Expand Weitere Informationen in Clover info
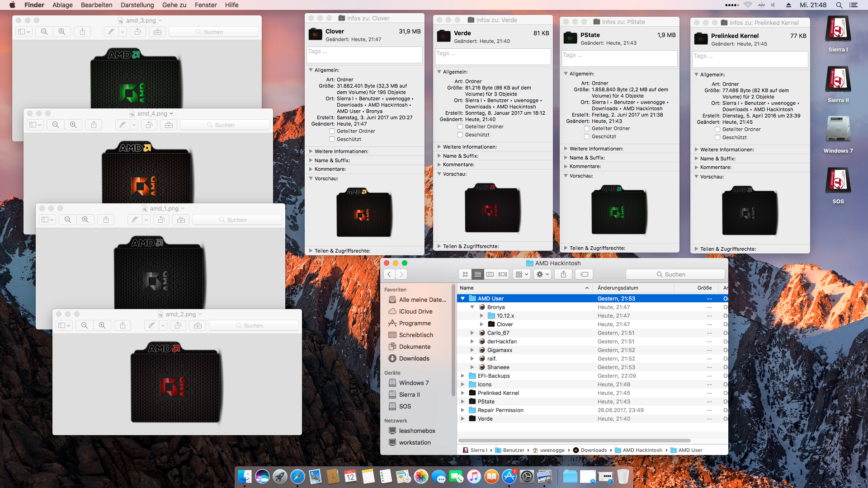 pos(311,151)
